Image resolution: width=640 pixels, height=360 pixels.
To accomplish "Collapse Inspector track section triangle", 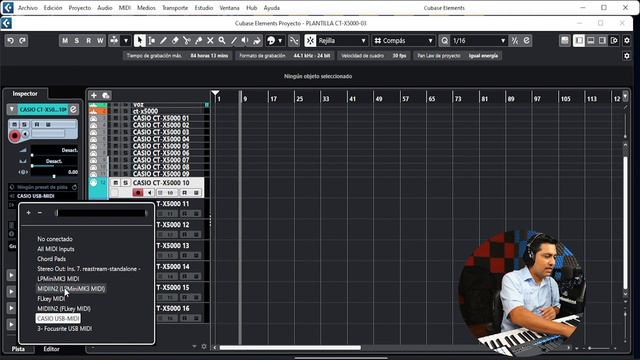I will click(x=12, y=109).
